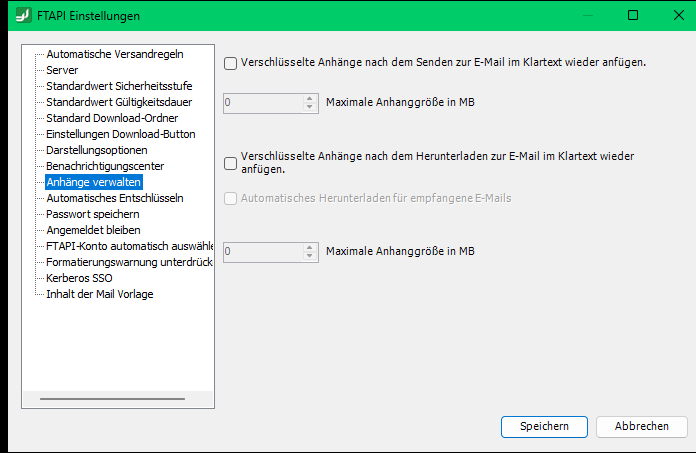Minimize the FTAPI Einstellungen window
The height and width of the screenshot is (453, 696).
coord(588,15)
